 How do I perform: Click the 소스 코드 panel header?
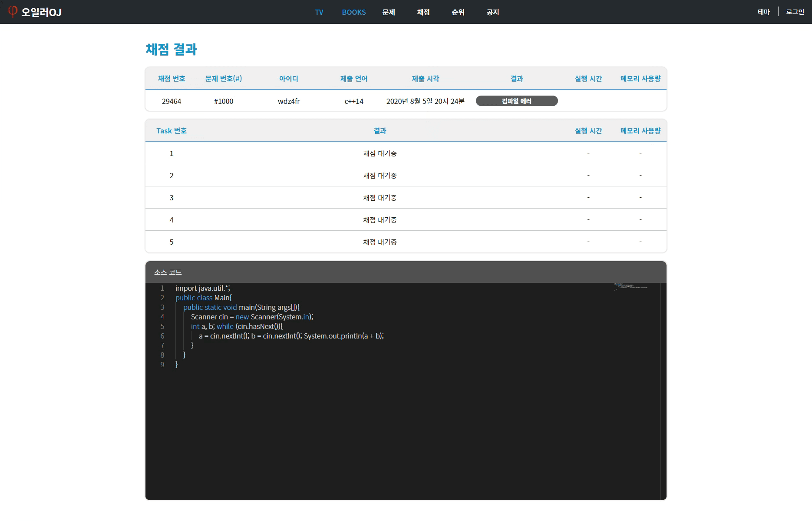pos(406,272)
